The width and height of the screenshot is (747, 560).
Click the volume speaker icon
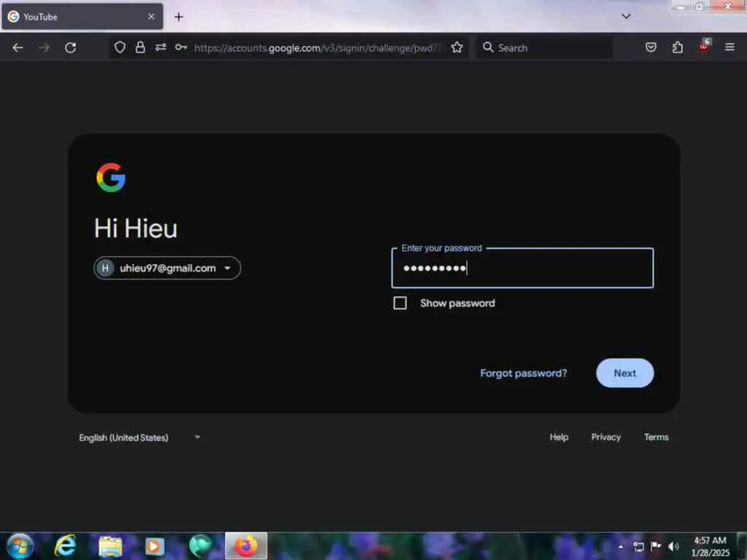[673, 547]
